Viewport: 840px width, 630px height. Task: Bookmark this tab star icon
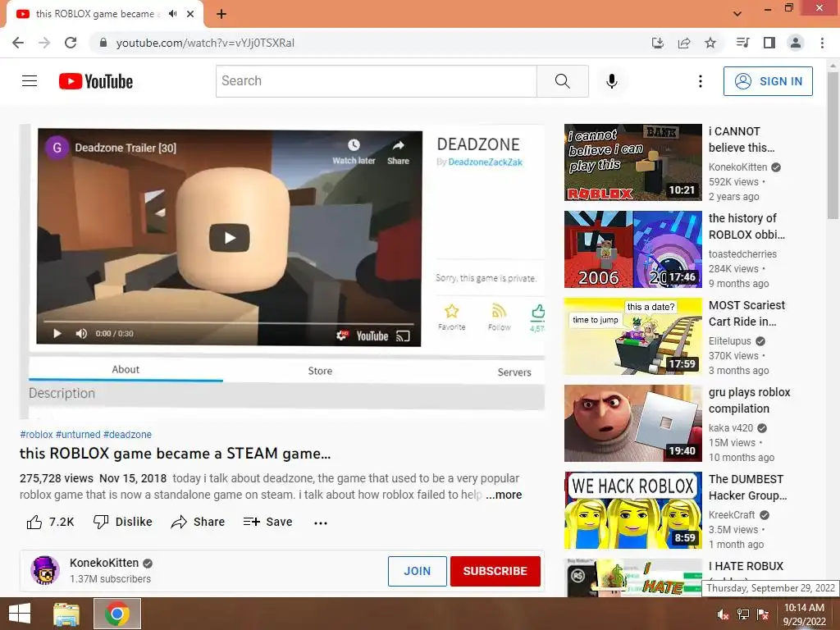click(710, 43)
